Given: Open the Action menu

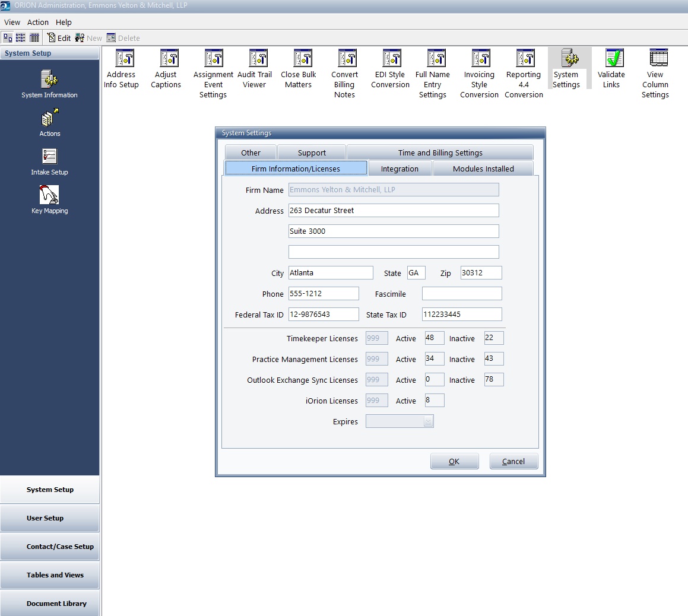Looking at the screenshot, I should pos(38,23).
